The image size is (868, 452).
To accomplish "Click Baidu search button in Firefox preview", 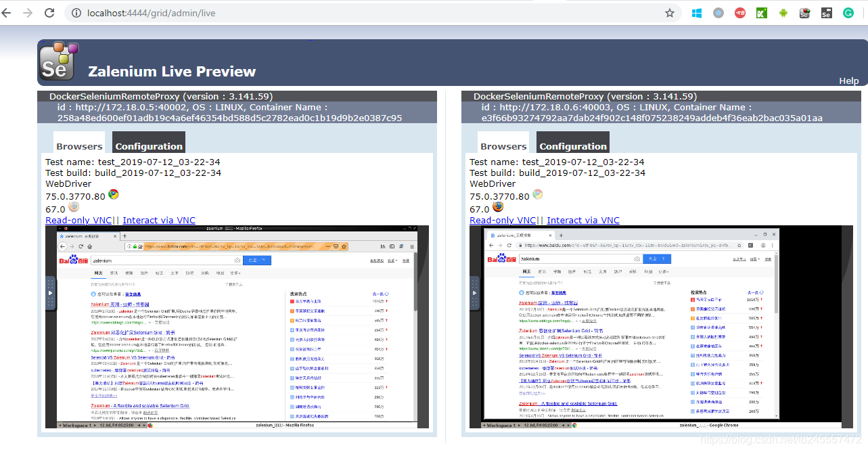I will (256, 260).
